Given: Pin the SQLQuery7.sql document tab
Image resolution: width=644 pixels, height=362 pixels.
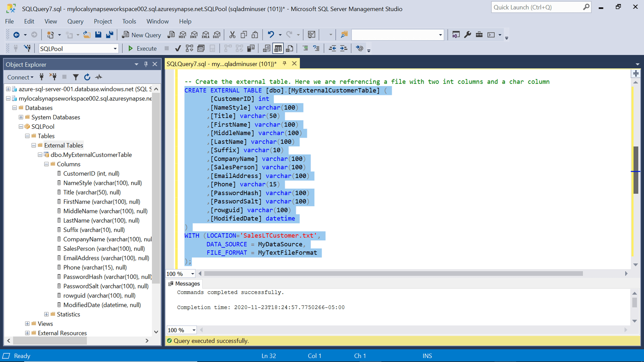Looking at the screenshot, I should (x=284, y=63).
